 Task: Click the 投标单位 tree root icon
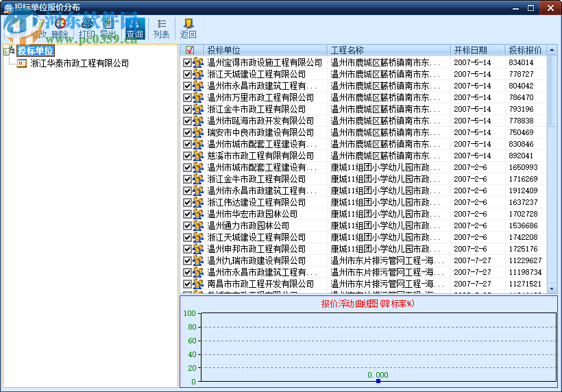9,51
